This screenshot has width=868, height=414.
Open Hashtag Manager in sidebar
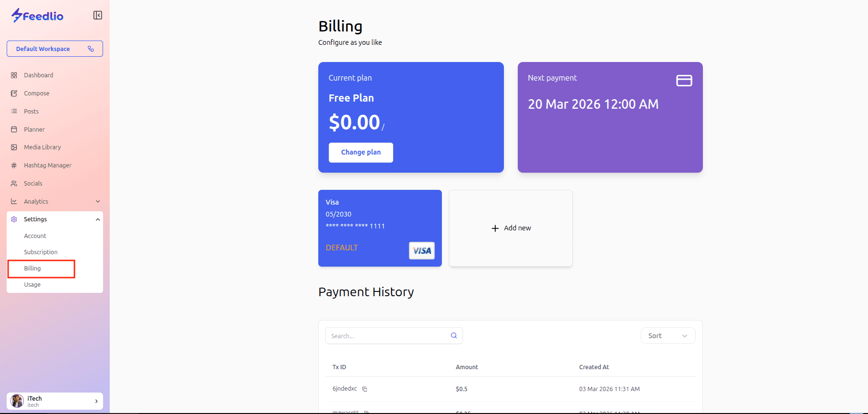(47, 166)
